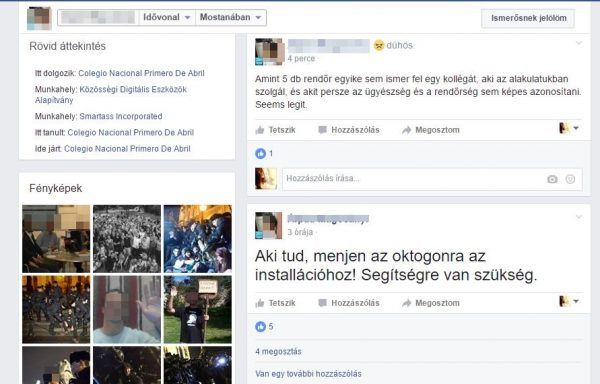600x384 pixels.
Task: Show Van egy további hozzászólás comment
Action: 308,374
